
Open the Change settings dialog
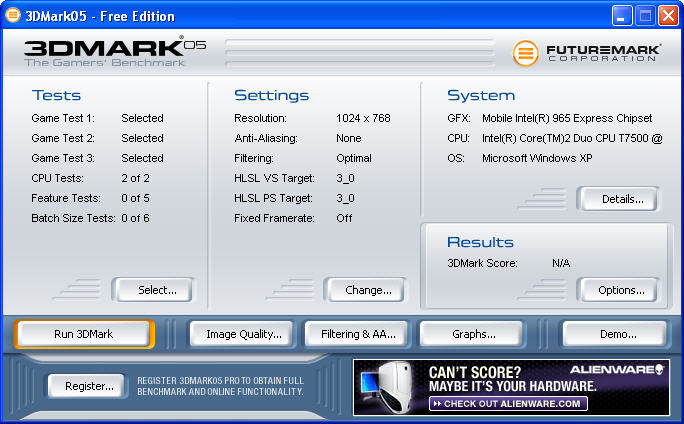pos(366,290)
